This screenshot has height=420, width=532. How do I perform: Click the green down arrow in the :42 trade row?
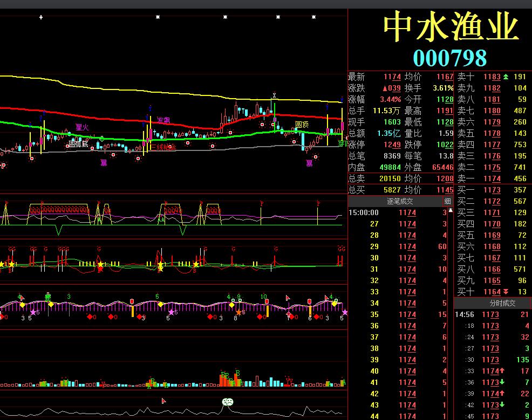point(502,405)
